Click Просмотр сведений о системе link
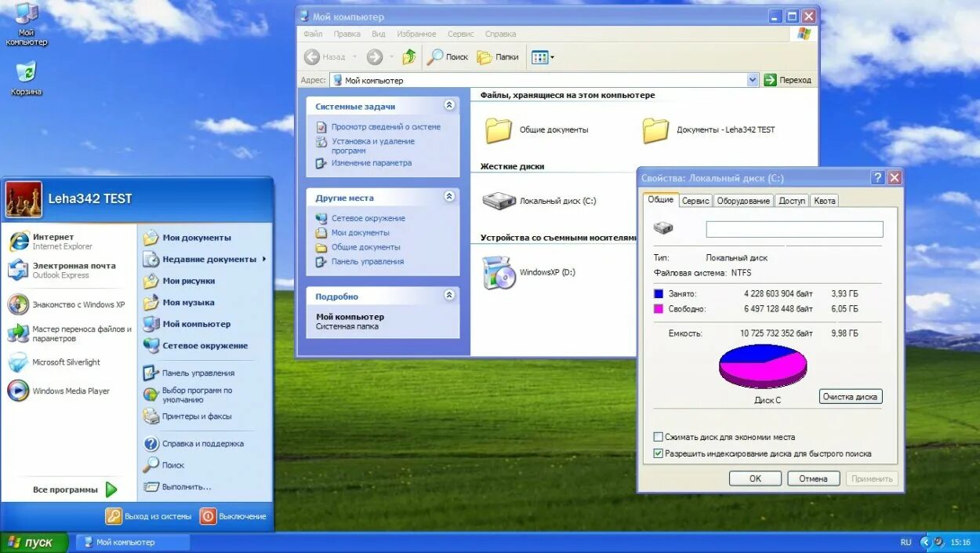 (x=386, y=126)
